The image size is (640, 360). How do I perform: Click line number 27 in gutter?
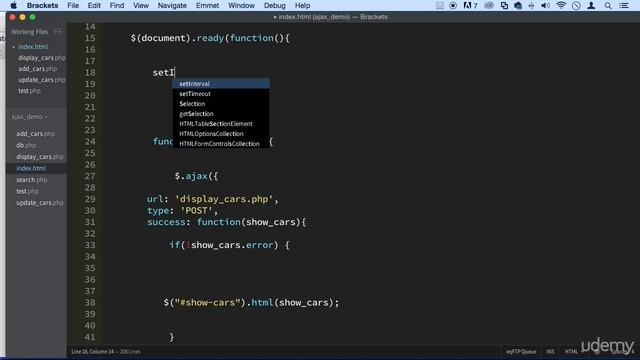[90, 176]
